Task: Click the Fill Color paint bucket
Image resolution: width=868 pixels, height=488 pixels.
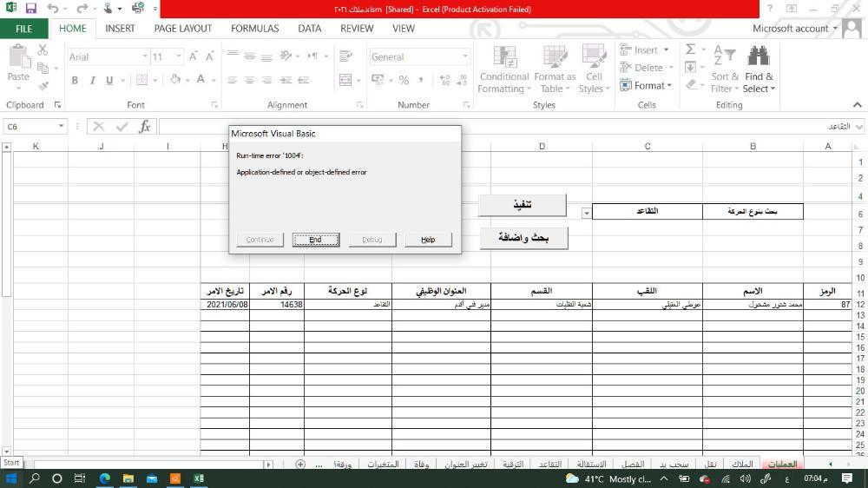Action: pos(175,80)
